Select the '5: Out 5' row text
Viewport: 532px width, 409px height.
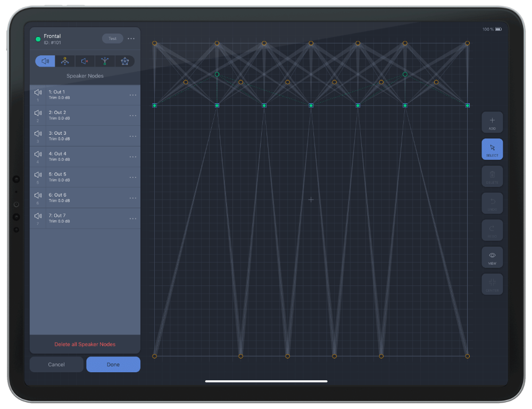[x=57, y=174]
